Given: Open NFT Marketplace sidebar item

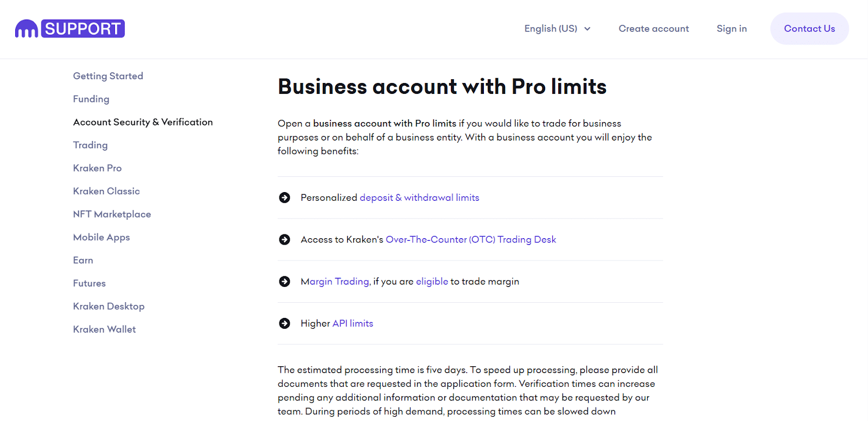Looking at the screenshot, I should 112,214.
